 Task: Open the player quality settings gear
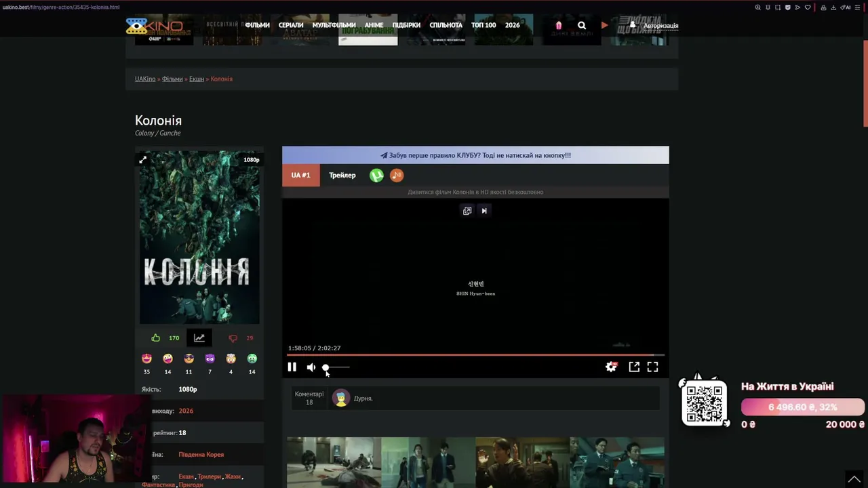click(x=611, y=367)
